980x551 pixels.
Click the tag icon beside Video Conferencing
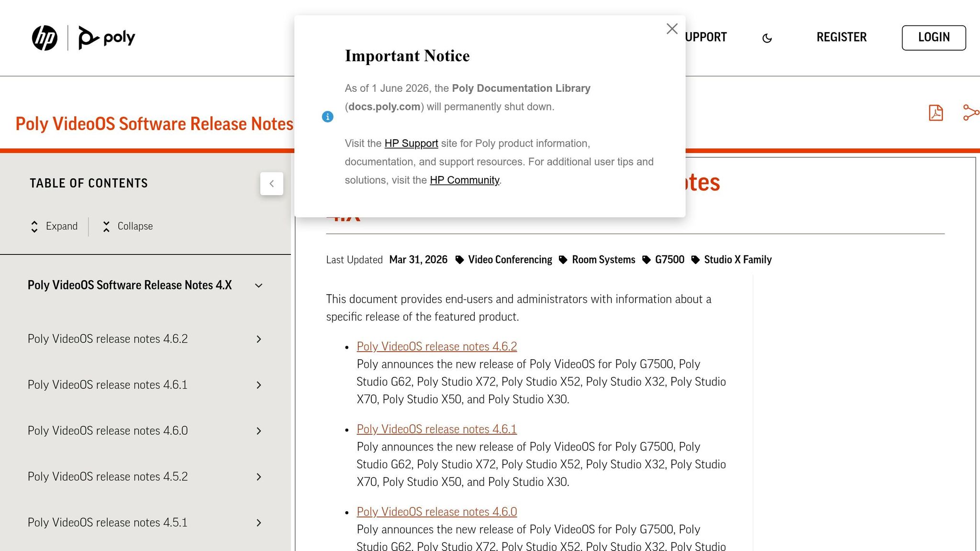click(459, 260)
